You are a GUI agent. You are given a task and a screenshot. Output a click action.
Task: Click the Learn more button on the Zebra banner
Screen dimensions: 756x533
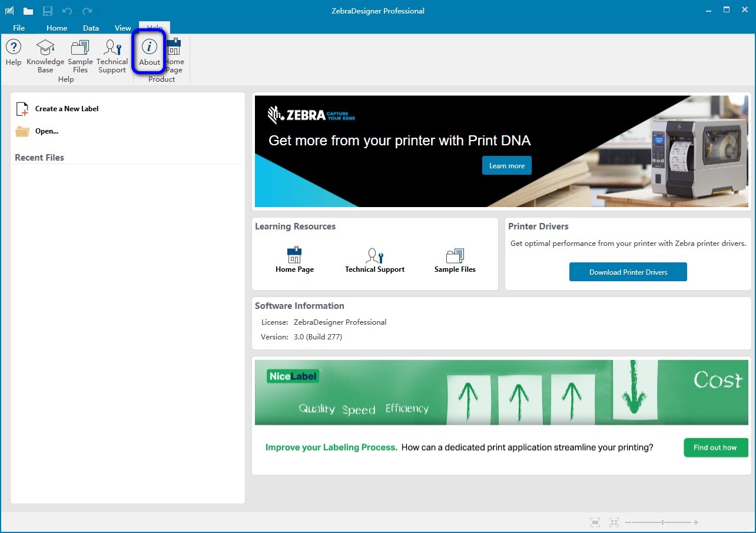point(506,165)
